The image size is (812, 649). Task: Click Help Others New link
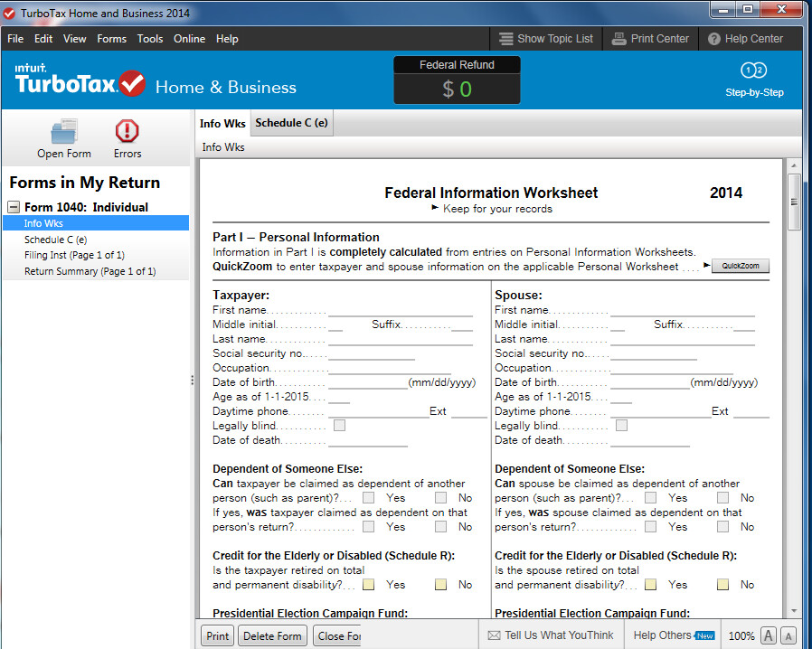click(675, 635)
